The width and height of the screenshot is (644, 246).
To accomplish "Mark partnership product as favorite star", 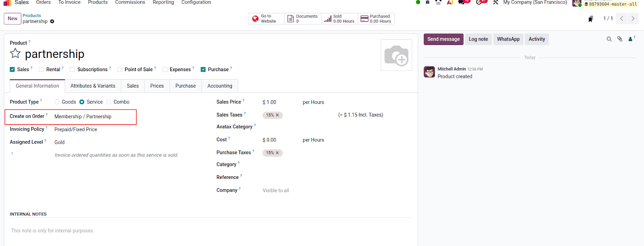I will (x=15, y=53).
